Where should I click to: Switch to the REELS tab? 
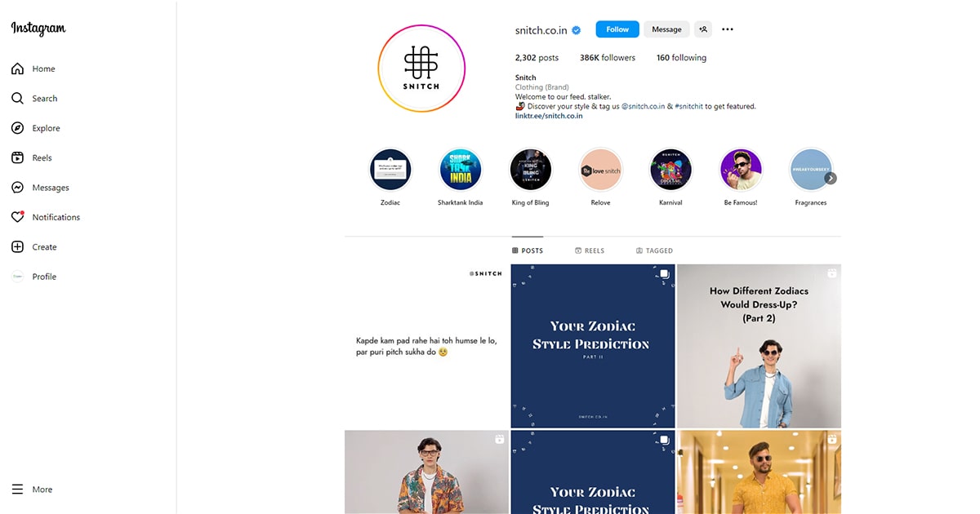590,250
